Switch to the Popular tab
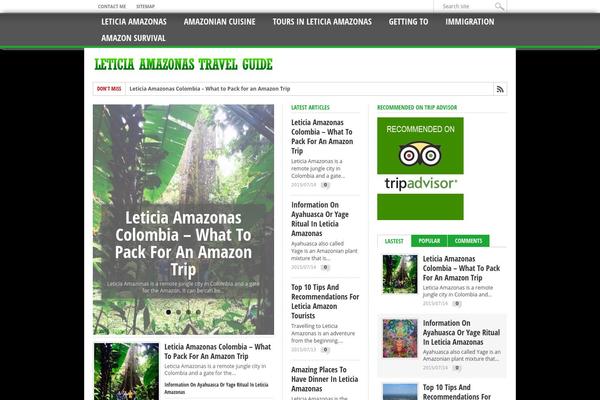 tap(429, 241)
